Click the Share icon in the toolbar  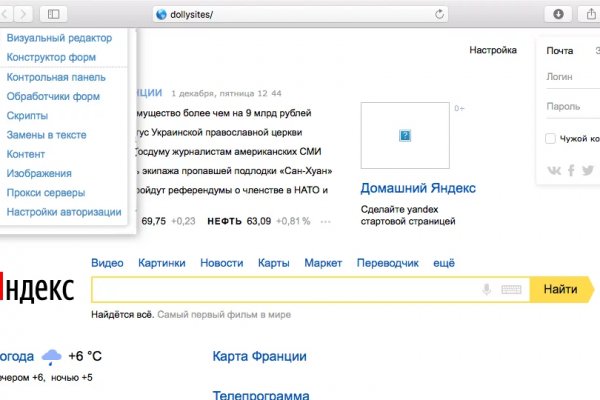click(587, 14)
